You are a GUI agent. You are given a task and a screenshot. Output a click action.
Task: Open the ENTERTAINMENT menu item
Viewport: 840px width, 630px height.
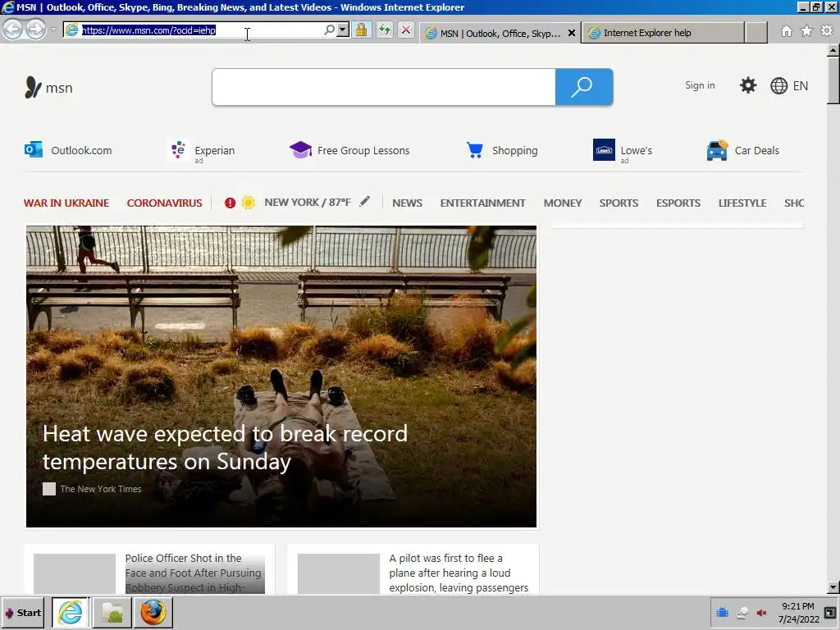[482, 203]
